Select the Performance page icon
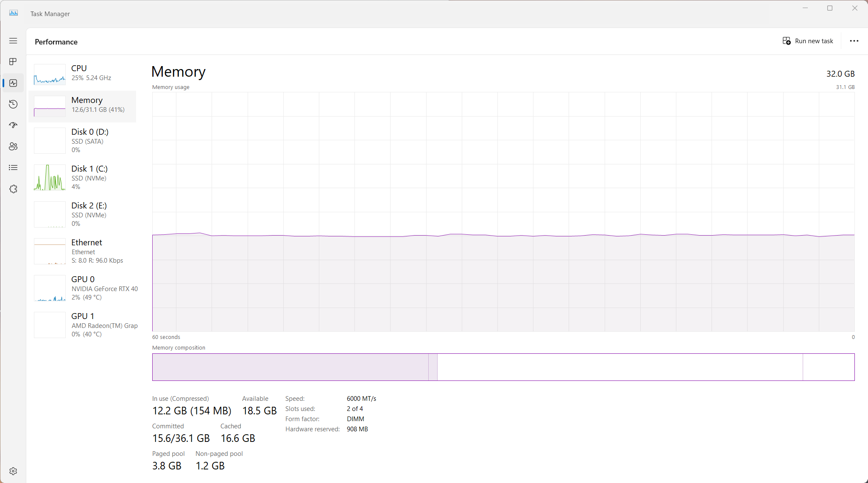This screenshot has height=483, width=868. (13, 83)
